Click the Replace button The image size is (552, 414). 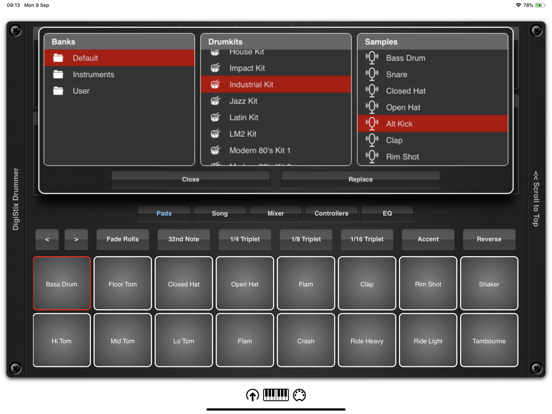tap(360, 180)
